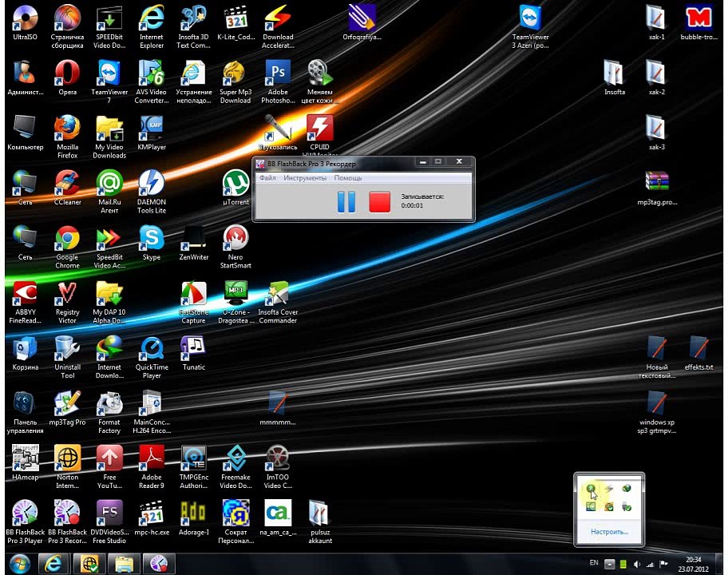Stop recording with the red square button

click(x=379, y=201)
